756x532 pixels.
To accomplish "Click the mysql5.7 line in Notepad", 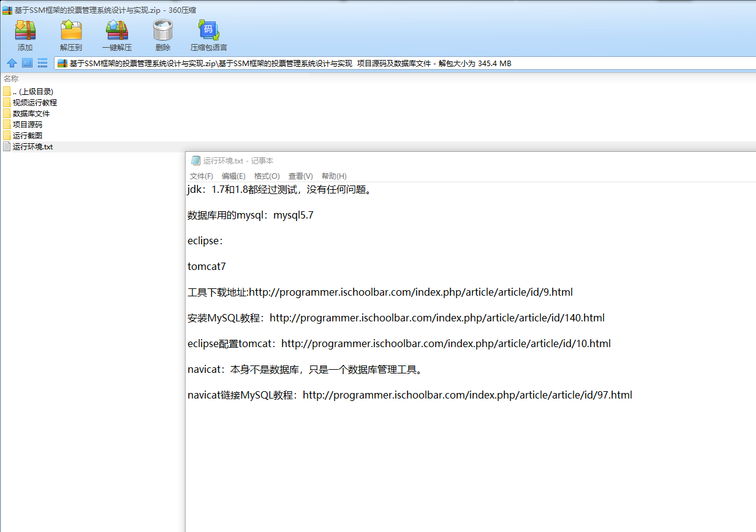I will click(x=251, y=215).
